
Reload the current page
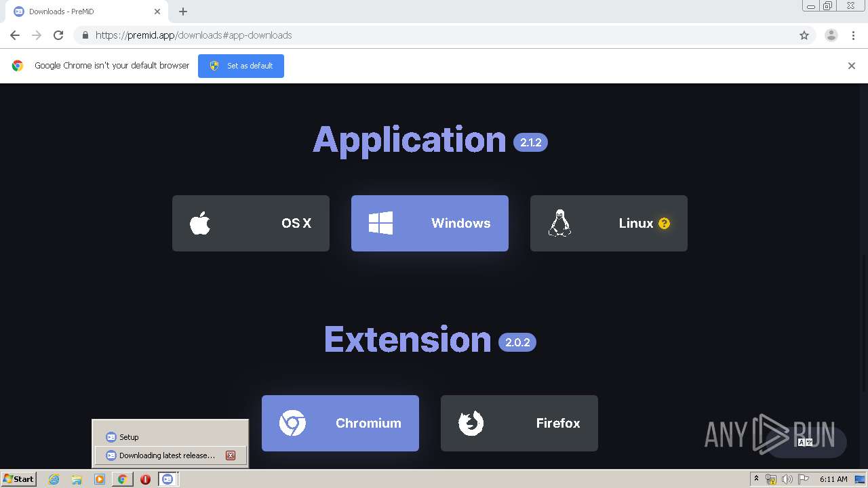(x=58, y=35)
